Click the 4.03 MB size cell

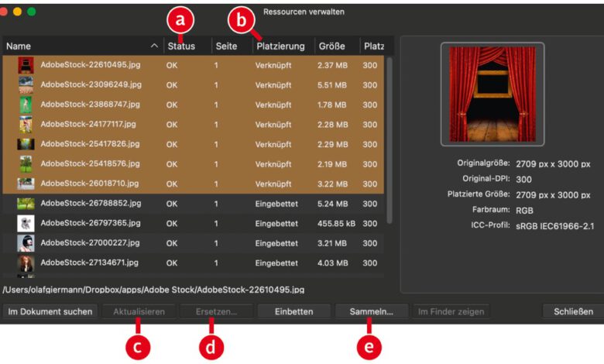coord(332,263)
